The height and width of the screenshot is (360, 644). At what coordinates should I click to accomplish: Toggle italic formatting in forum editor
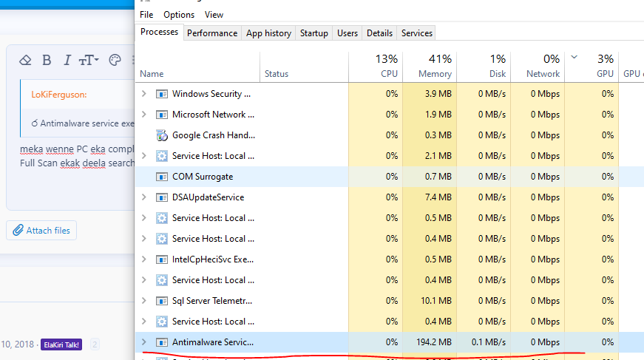(67, 61)
